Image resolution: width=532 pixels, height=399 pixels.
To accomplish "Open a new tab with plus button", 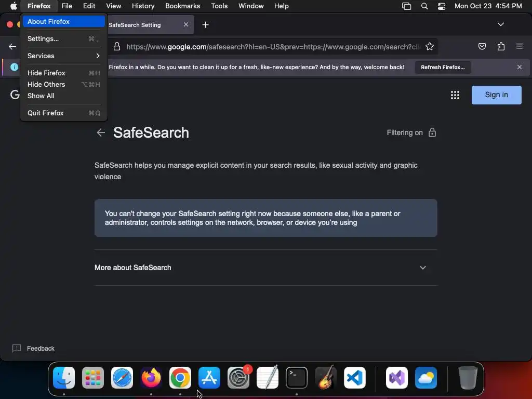I will pos(205,25).
